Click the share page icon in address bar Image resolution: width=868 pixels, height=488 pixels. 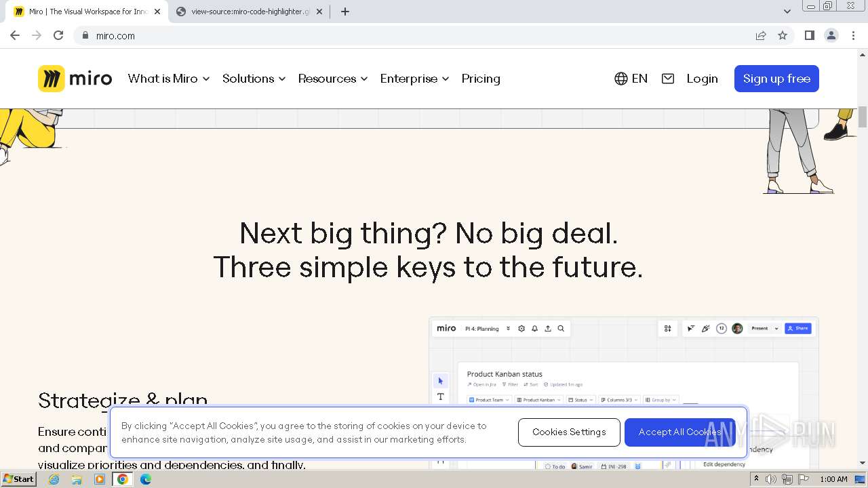pos(761,35)
